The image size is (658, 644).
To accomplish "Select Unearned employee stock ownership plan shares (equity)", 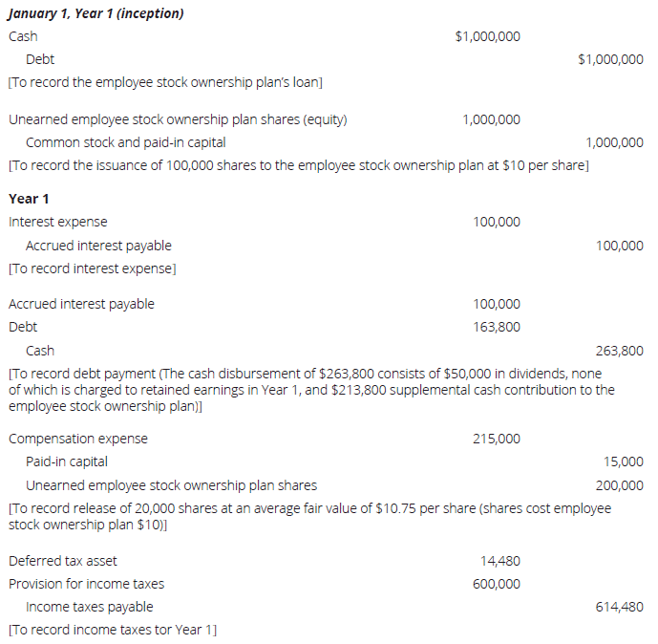I will click(178, 119).
